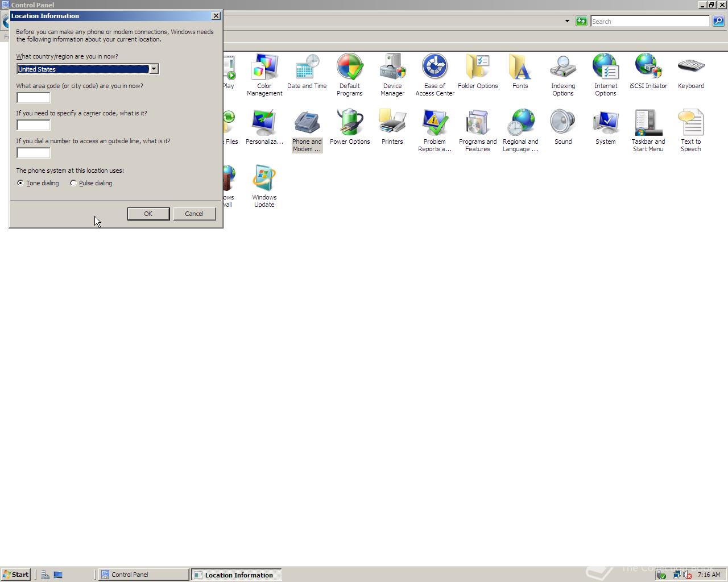The height and width of the screenshot is (582, 728).
Task: Open System icon
Action: [x=606, y=127]
